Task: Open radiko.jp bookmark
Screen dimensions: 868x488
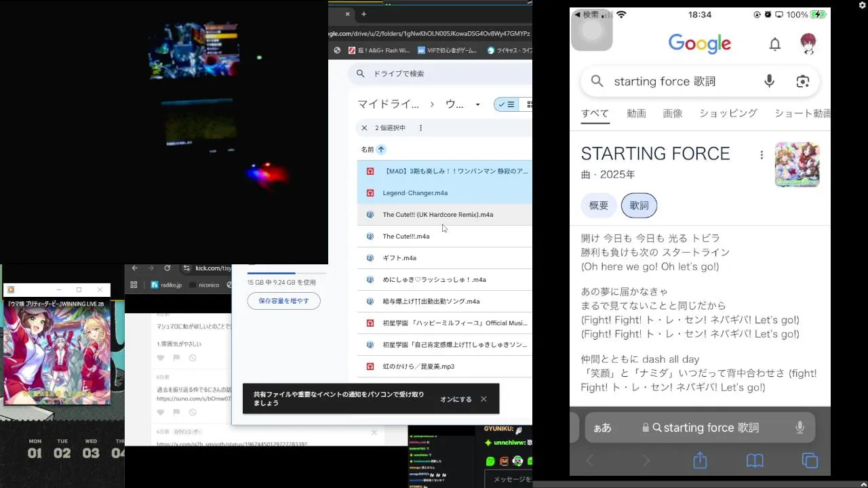Action: (167, 285)
